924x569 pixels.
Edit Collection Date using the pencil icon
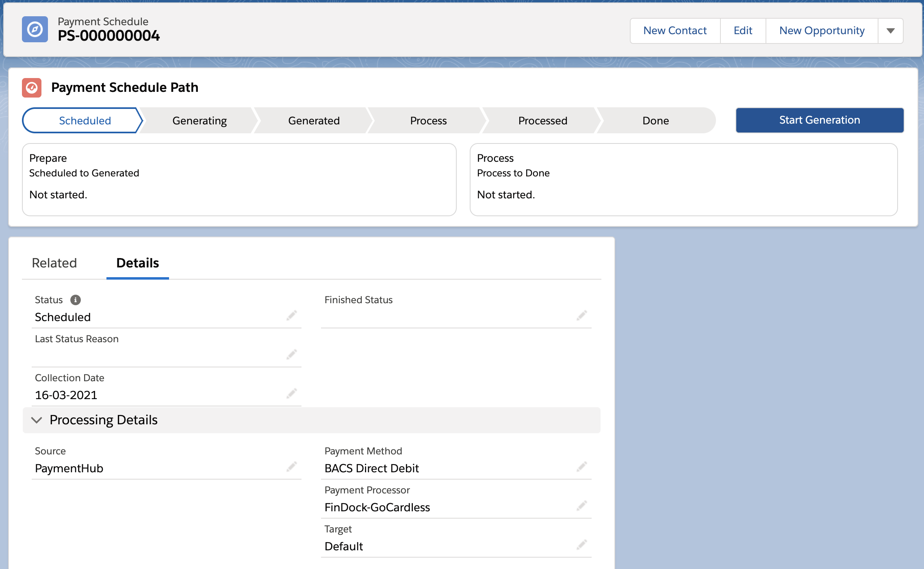[292, 393]
